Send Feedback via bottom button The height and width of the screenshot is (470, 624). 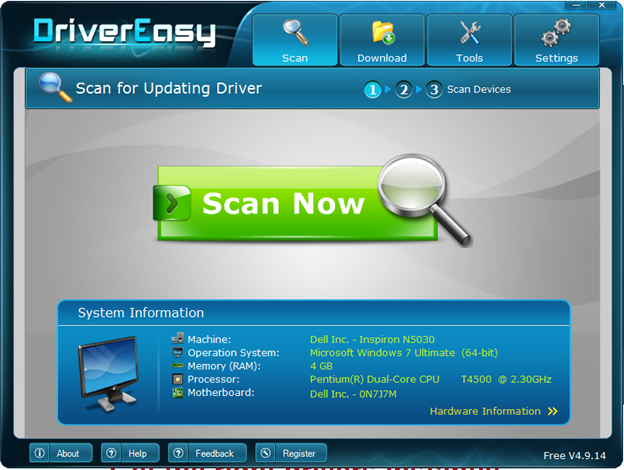point(207,453)
